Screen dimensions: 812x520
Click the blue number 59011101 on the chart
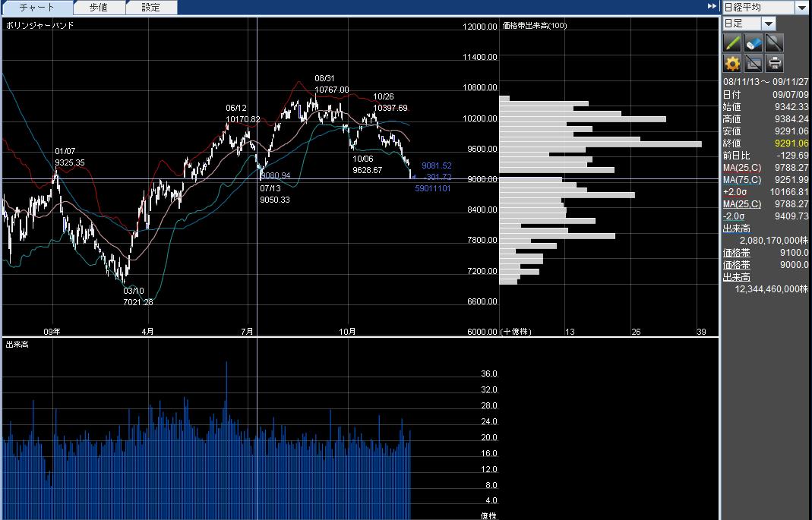pyautogui.click(x=433, y=188)
